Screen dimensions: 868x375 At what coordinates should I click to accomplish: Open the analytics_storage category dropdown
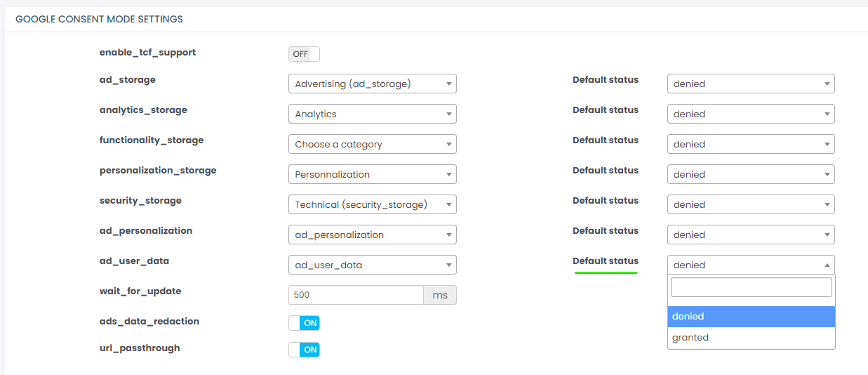[372, 114]
